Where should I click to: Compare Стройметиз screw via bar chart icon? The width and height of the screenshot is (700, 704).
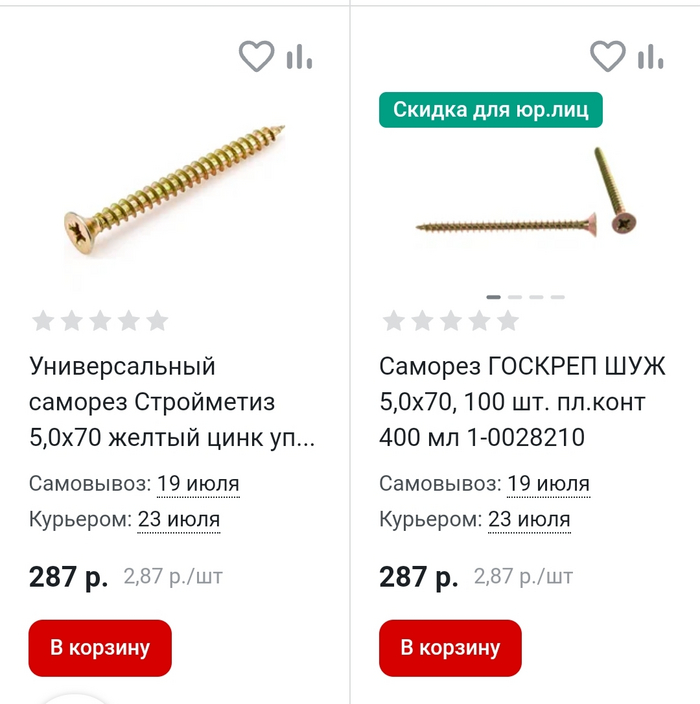[x=299, y=57]
